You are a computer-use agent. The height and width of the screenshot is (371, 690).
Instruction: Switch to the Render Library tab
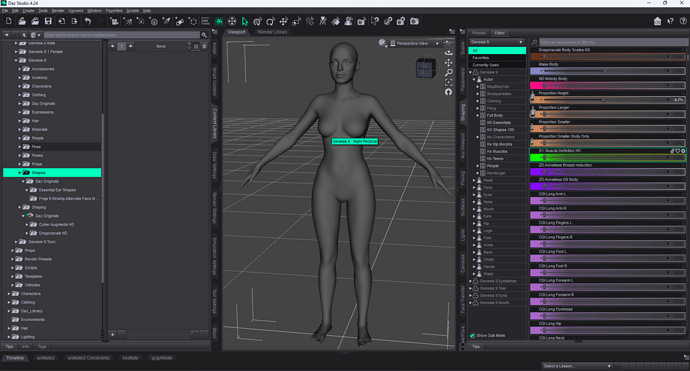[272, 32]
